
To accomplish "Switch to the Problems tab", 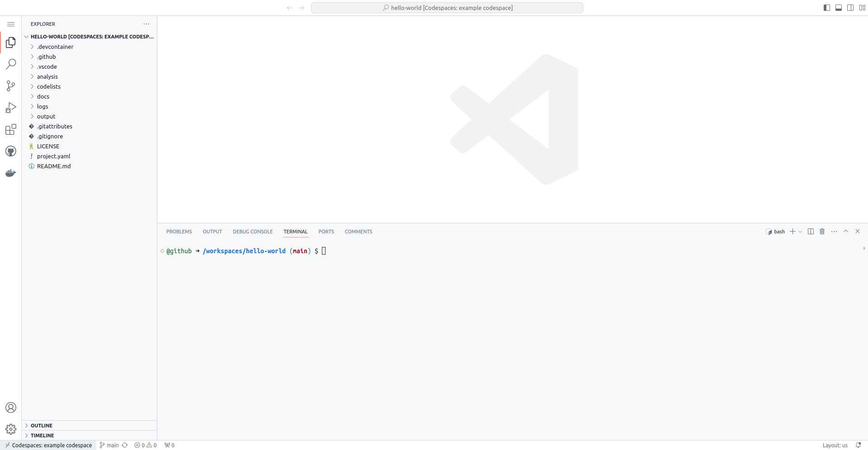I will tap(179, 232).
